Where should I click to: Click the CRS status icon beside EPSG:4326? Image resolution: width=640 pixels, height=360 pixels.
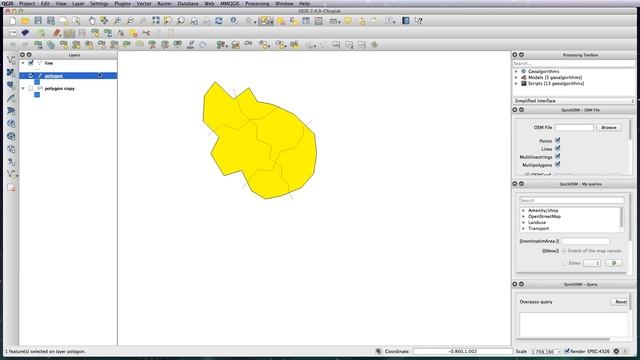coord(616,351)
